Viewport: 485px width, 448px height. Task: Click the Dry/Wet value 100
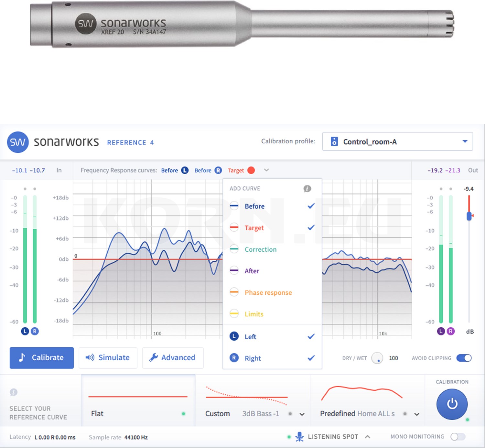(x=393, y=358)
